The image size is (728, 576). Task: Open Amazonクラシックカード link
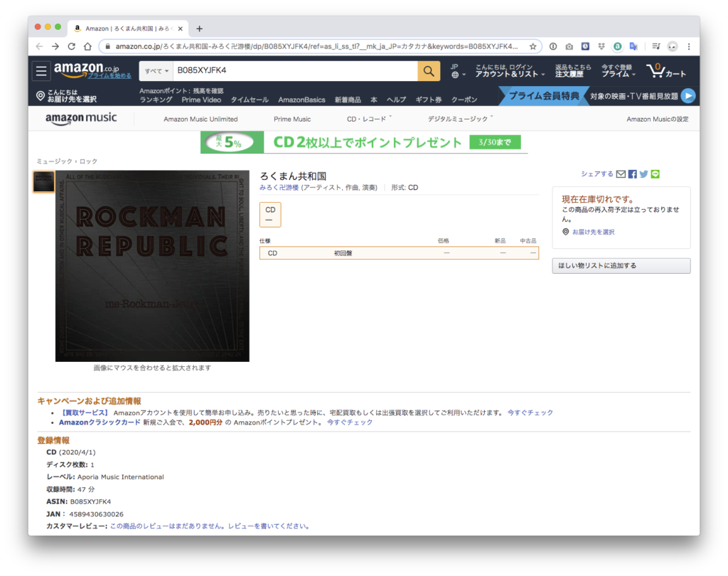coord(100,422)
